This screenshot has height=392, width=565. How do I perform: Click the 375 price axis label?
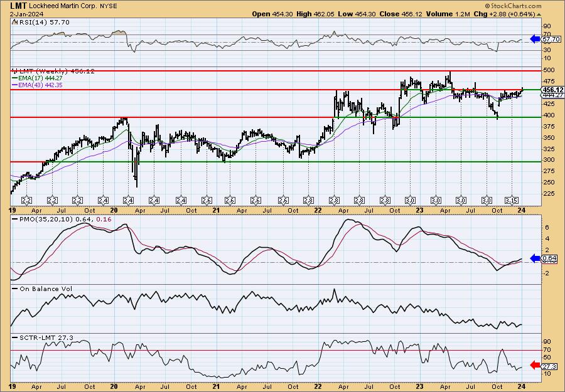[x=549, y=126]
